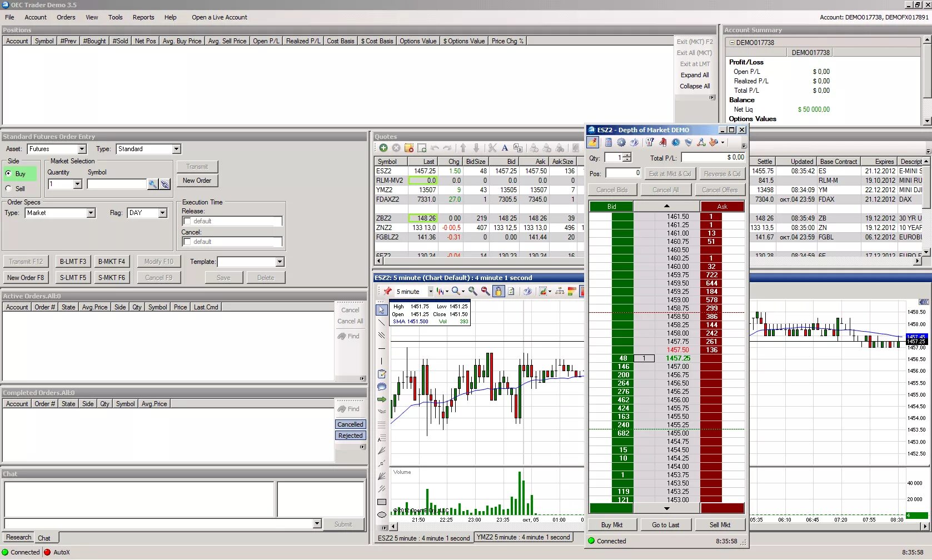
Task: Switch to YMZ2 5 minute chart tab
Action: pos(524,537)
